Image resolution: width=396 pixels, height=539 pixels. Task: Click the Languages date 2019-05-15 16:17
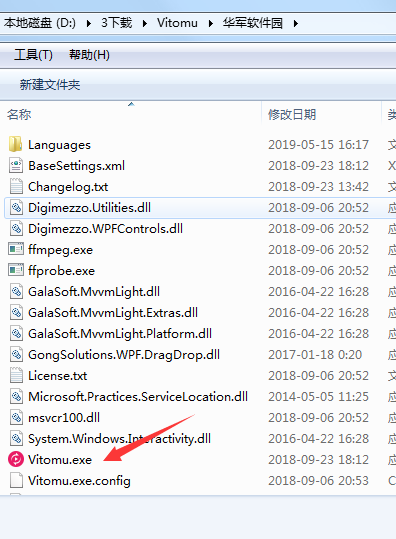click(318, 145)
